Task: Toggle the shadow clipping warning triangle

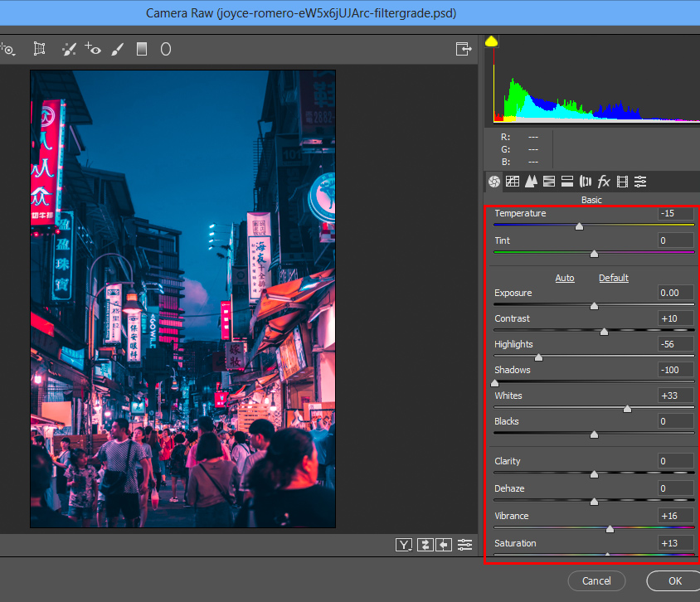Action: [491, 41]
